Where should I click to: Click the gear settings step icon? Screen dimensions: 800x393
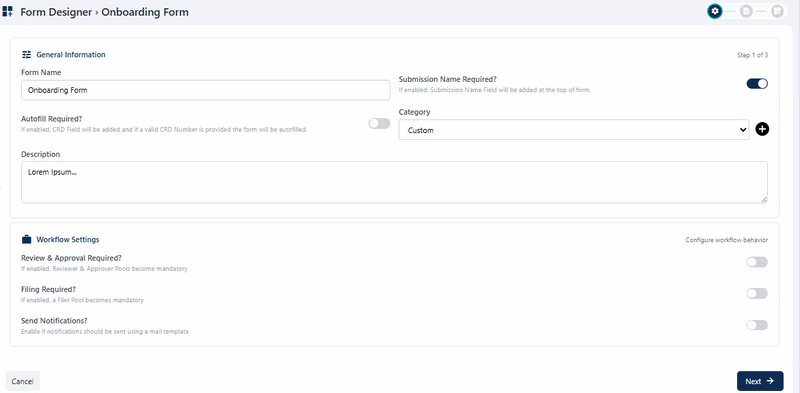(715, 11)
